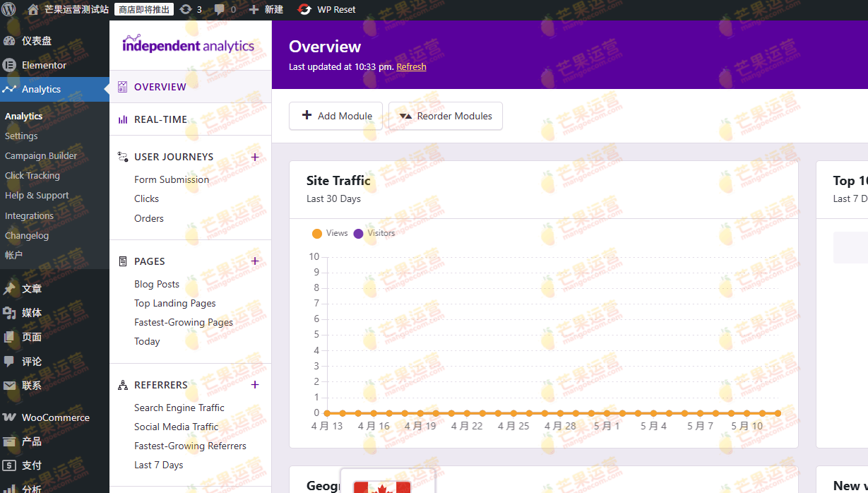Click the Independent Analytics logo
This screenshot has width=868, height=493.
189,44
